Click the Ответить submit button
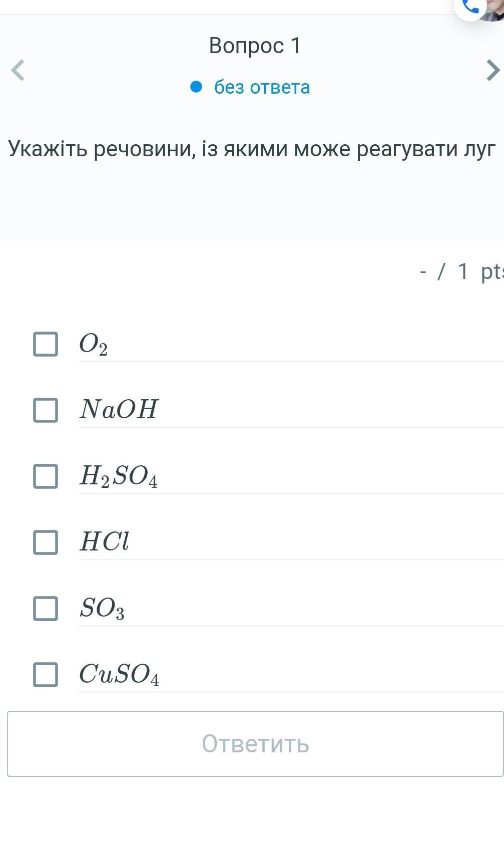The height and width of the screenshot is (843, 504). tap(255, 744)
